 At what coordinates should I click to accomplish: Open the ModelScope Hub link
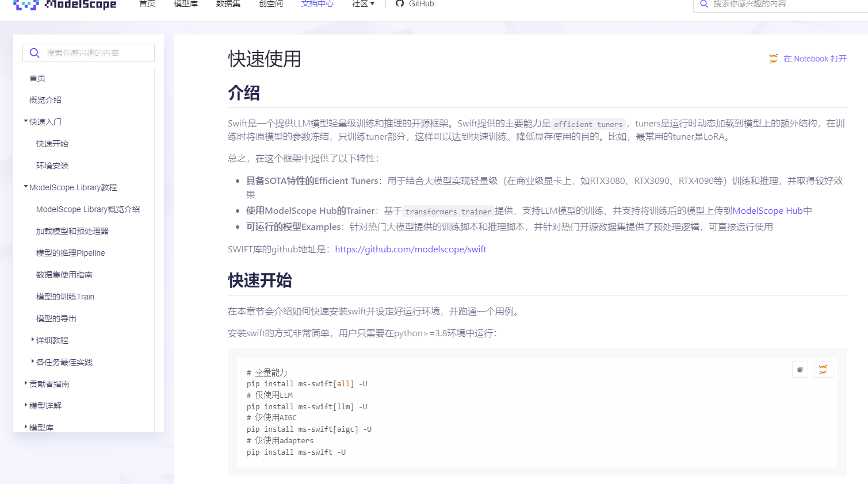pos(767,211)
